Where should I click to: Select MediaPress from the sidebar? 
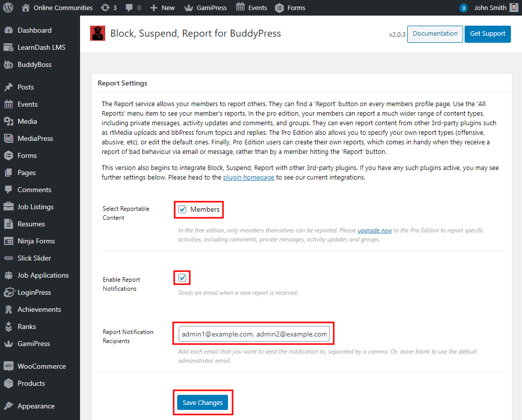tap(37, 138)
